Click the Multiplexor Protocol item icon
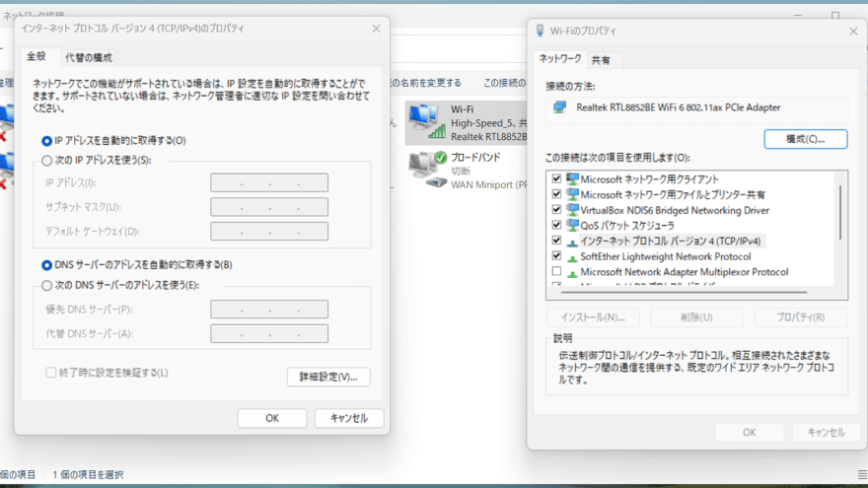Screen dimensions: 868x488 (572, 273)
